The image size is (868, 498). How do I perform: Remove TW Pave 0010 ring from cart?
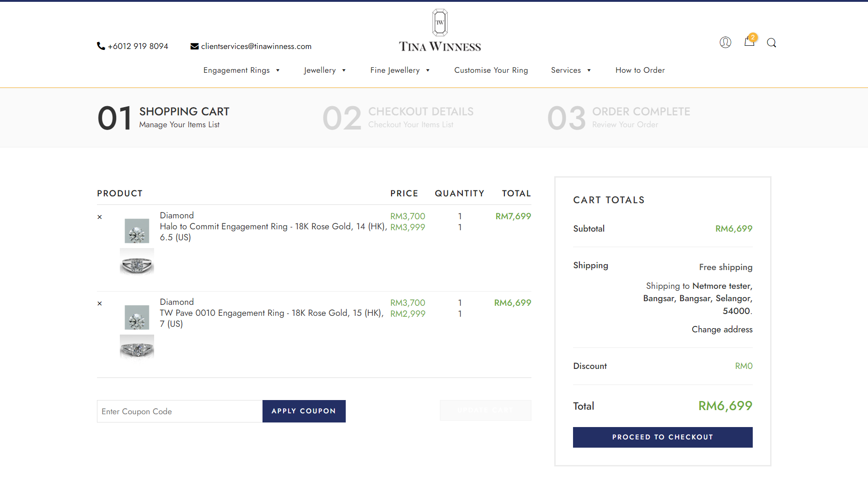(100, 303)
